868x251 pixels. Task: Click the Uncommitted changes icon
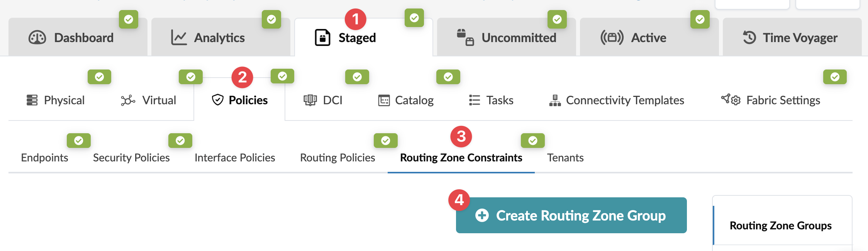tap(465, 37)
